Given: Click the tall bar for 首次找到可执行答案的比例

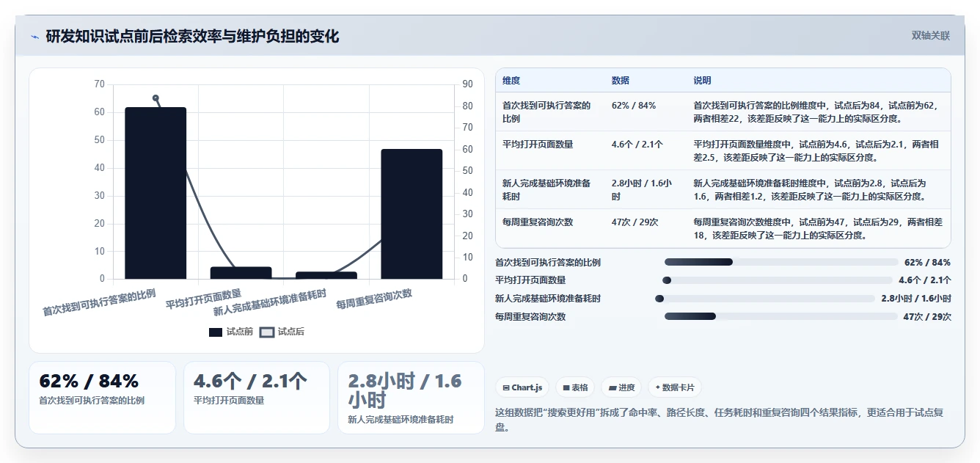Looking at the screenshot, I should (x=156, y=193).
